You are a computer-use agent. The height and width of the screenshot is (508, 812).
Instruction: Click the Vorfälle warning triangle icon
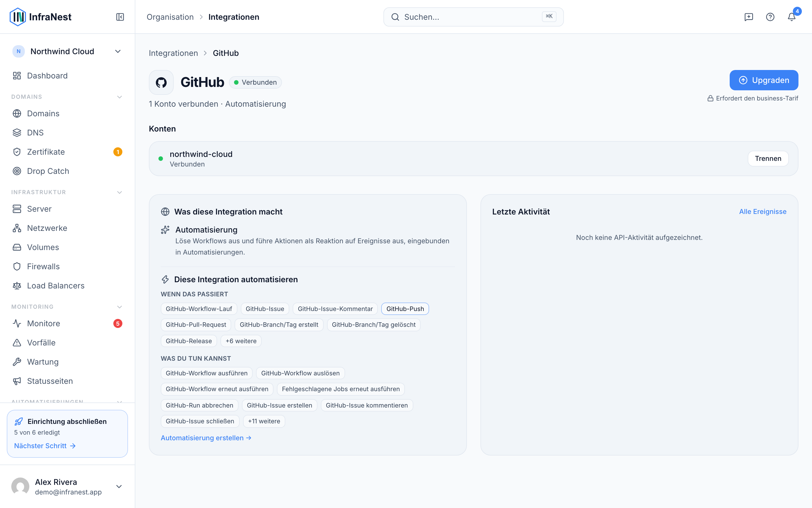coord(17,343)
